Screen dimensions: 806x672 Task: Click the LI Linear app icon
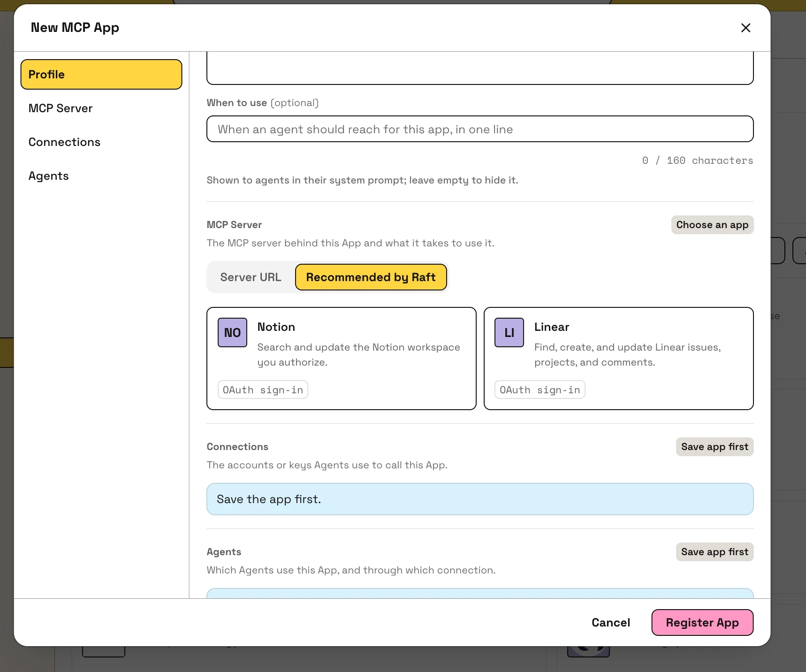pyautogui.click(x=509, y=332)
